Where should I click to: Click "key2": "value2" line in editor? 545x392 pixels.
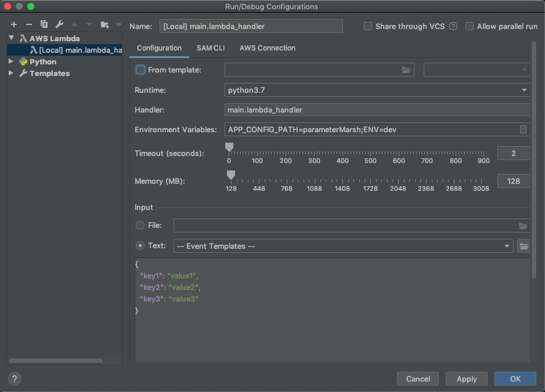(x=170, y=288)
